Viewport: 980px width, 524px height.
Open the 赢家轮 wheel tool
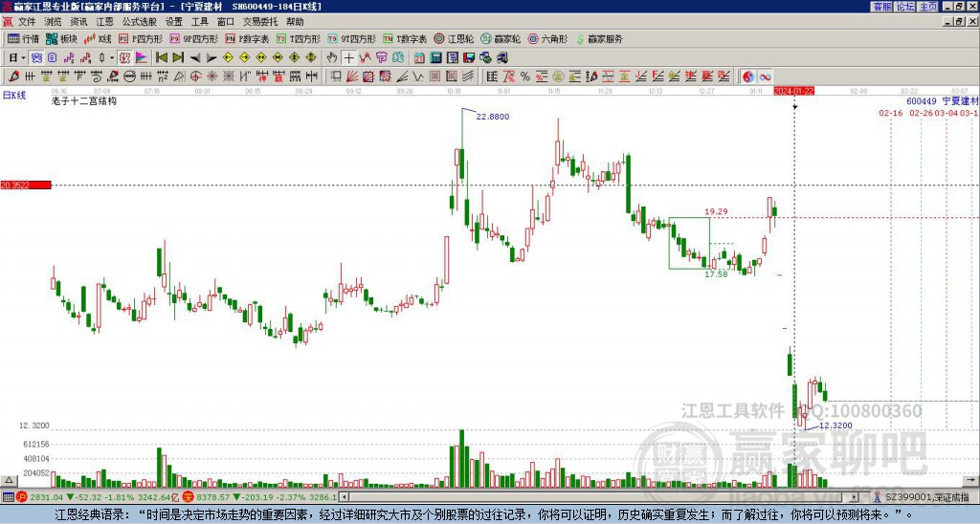point(501,38)
